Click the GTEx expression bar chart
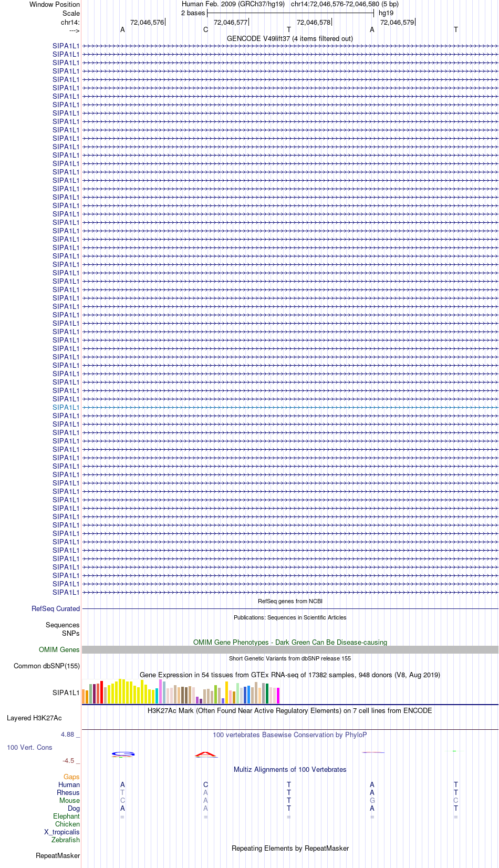The height and width of the screenshot is (868, 499). [181, 691]
